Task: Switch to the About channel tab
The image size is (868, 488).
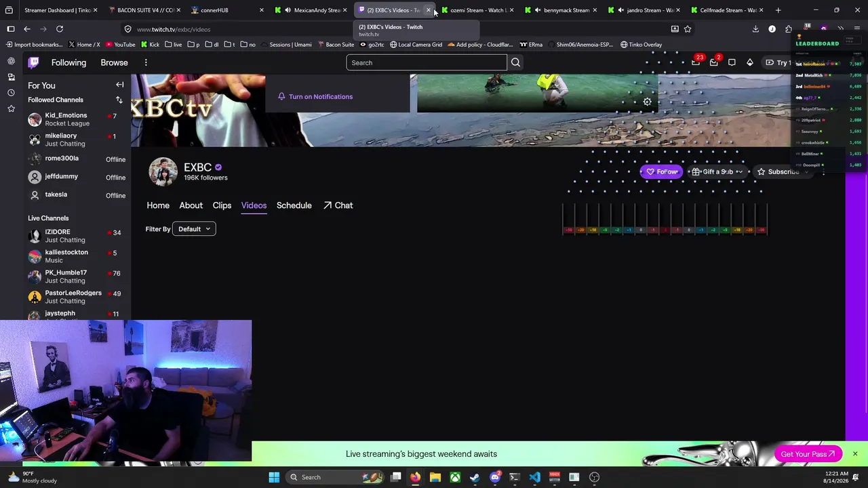Action: [x=191, y=205]
